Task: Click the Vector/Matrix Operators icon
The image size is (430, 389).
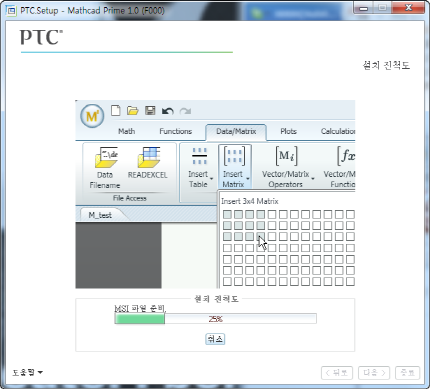Action: pyautogui.click(x=286, y=156)
